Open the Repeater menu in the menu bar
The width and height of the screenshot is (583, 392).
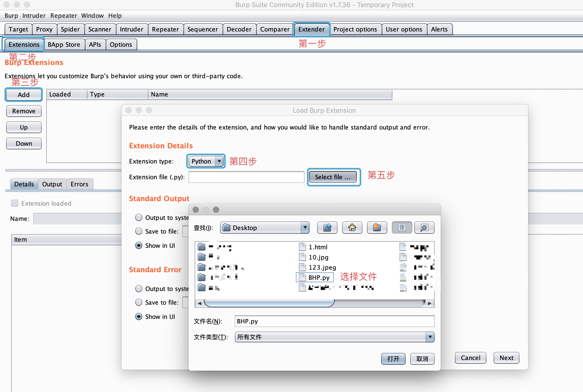coord(64,16)
